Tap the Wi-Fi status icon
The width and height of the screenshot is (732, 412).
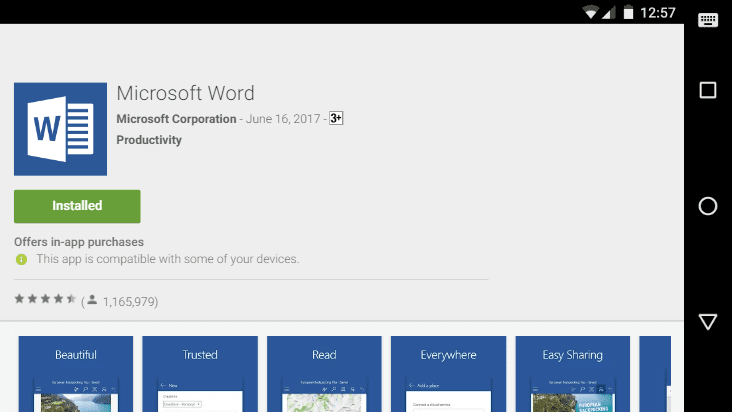591,12
